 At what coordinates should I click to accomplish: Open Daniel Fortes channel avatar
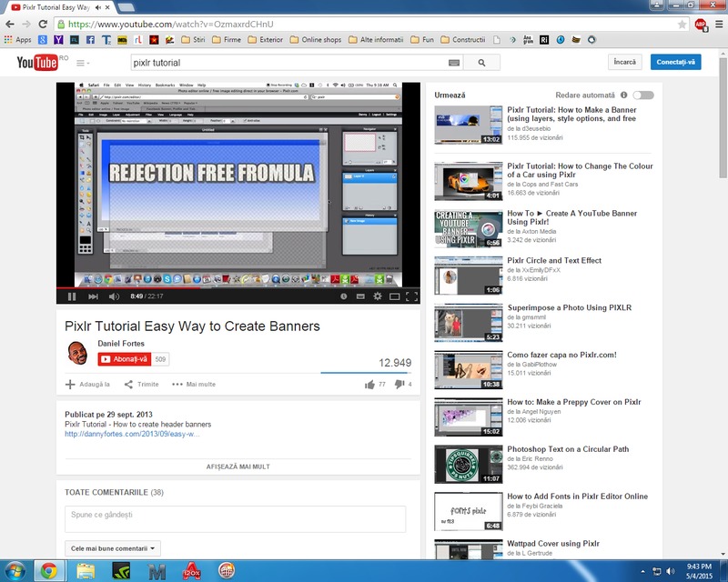coord(77,353)
